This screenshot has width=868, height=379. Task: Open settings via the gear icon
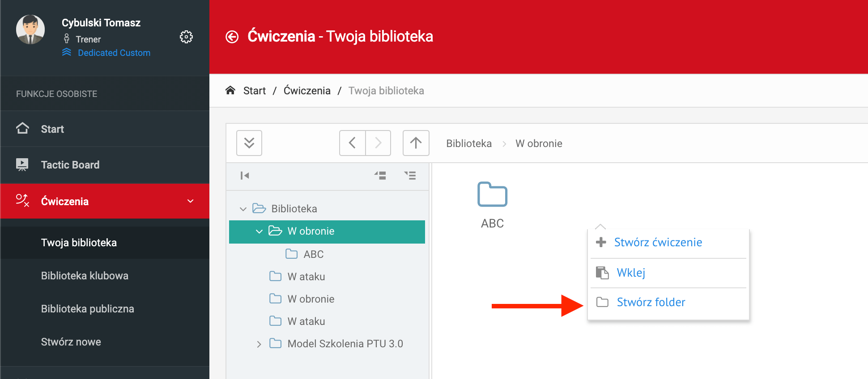(x=186, y=37)
